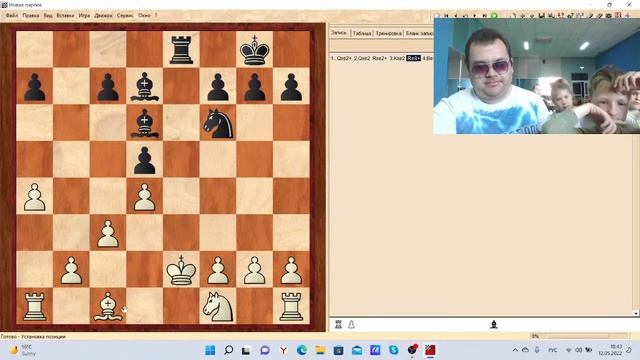Click the floppy-disk save toolbar icon
The height and width of the screenshot is (360, 640).
(x=542, y=16)
